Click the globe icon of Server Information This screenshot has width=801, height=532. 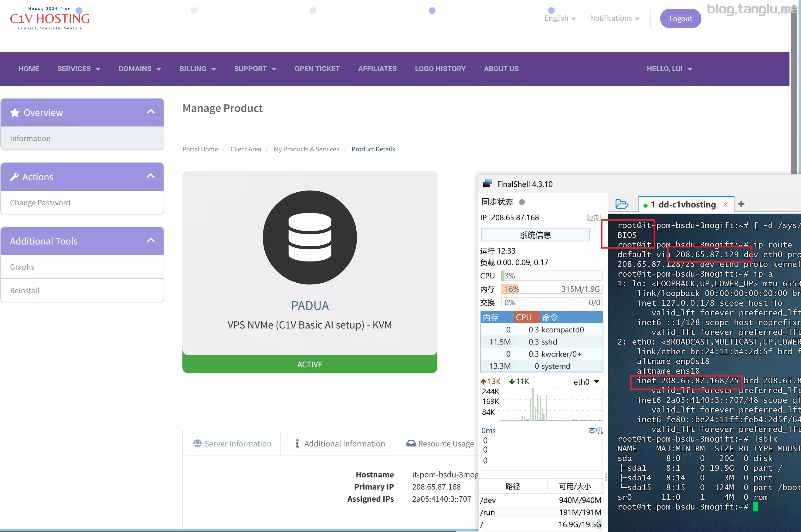[x=197, y=443]
